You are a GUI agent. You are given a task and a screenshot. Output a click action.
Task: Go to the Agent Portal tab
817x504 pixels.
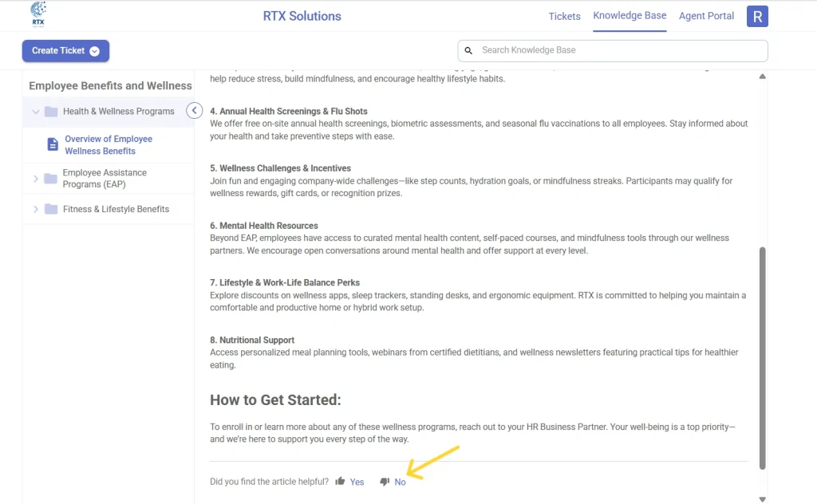point(706,16)
